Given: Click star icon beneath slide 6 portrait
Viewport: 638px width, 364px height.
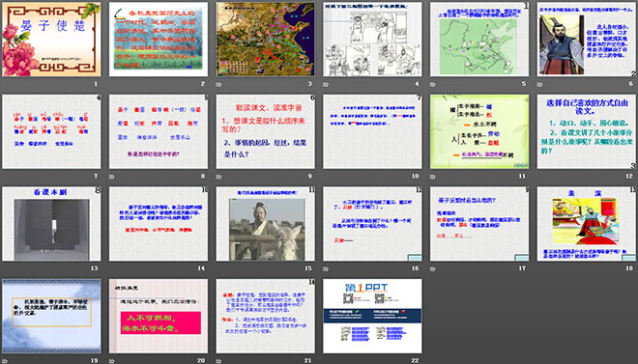Looking at the screenshot, I should 540,85.
